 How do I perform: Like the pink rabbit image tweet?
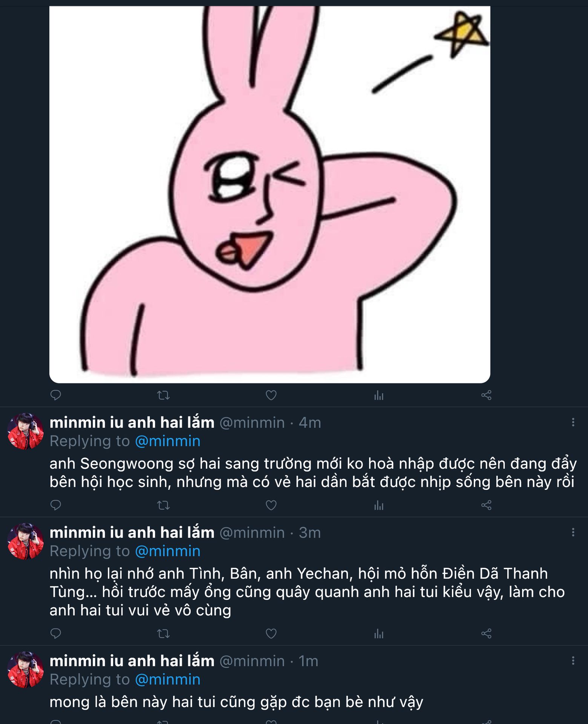[271, 395]
